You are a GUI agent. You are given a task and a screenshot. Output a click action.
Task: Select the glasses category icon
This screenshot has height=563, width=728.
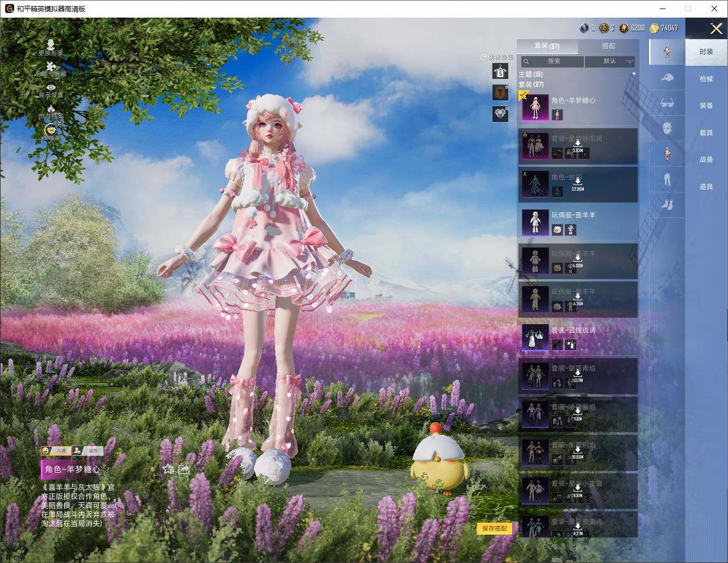[667, 103]
